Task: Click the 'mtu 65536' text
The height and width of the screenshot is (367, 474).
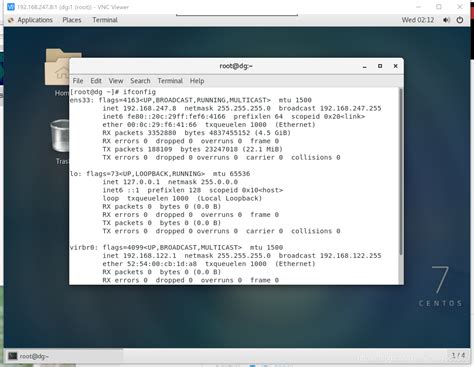Action: [231, 174]
